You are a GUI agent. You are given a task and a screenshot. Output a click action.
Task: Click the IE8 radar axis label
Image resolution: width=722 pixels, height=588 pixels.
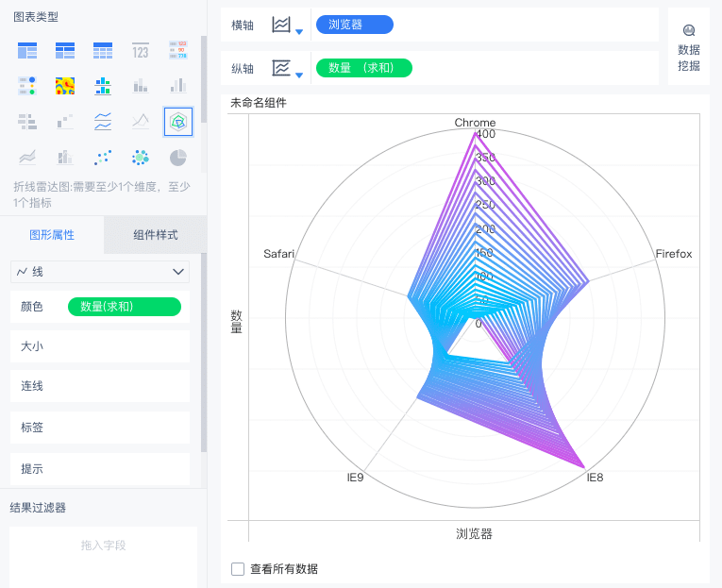[x=595, y=478]
